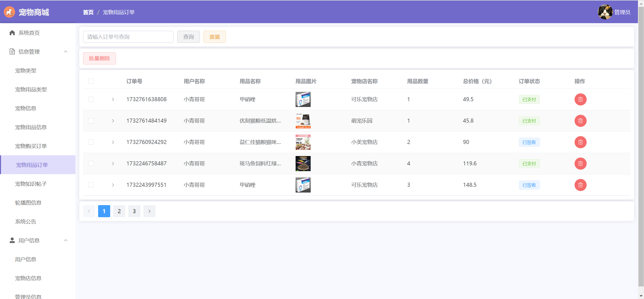The width and height of the screenshot is (644, 299).
Task: Click the 系统首页 home icon
Action: 12,33
